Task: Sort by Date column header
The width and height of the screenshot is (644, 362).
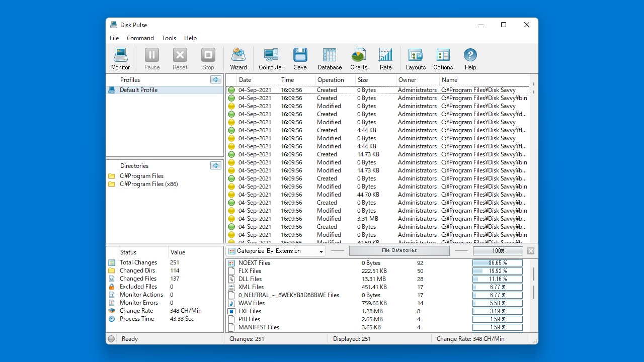Action: click(x=258, y=79)
